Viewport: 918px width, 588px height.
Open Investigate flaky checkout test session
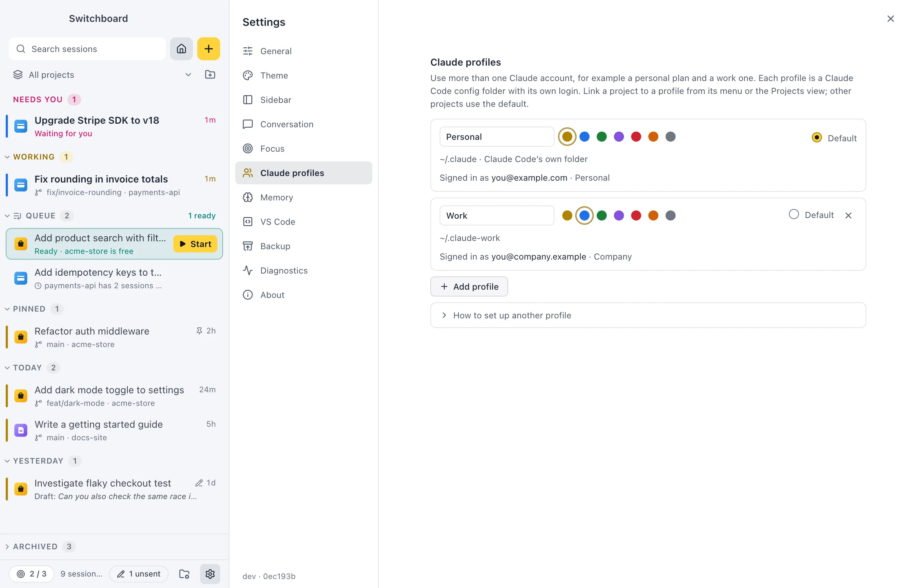[114, 489]
